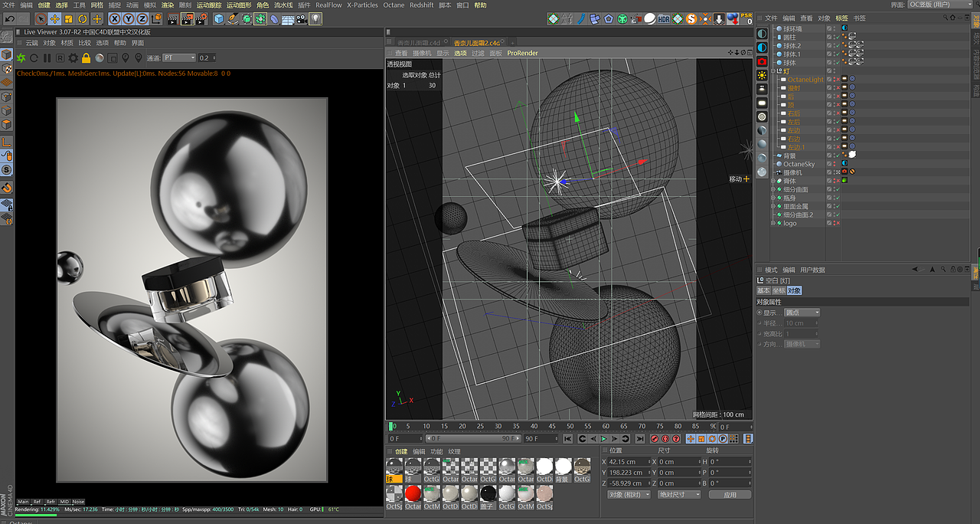This screenshot has height=524, width=980.
Task: Activate the Rotate tool in top toolbar
Action: tap(83, 19)
